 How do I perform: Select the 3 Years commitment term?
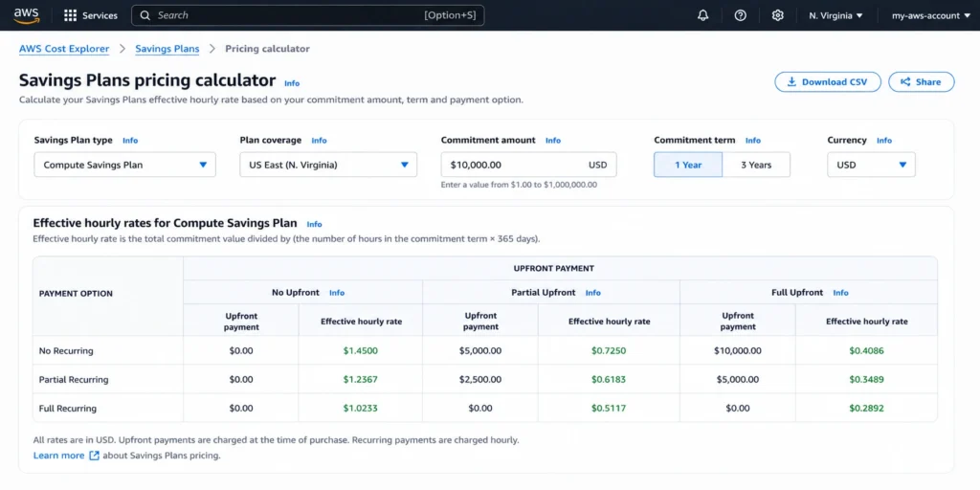tap(756, 165)
